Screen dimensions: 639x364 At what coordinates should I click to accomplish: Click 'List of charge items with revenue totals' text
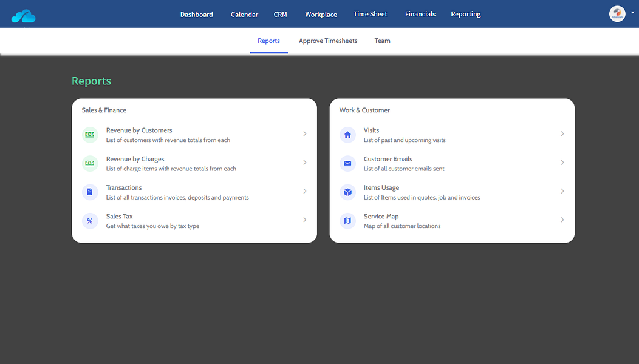pyautogui.click(x=171, y=169)
